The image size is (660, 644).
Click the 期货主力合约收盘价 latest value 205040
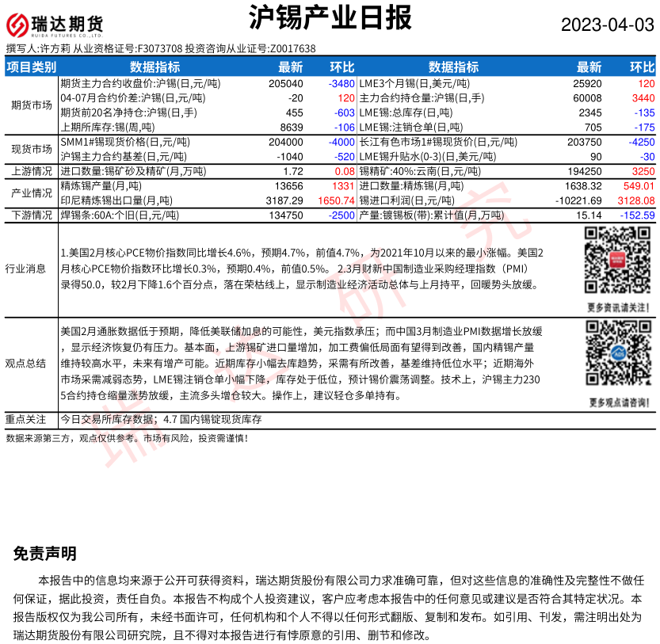(x=286, y=83)
